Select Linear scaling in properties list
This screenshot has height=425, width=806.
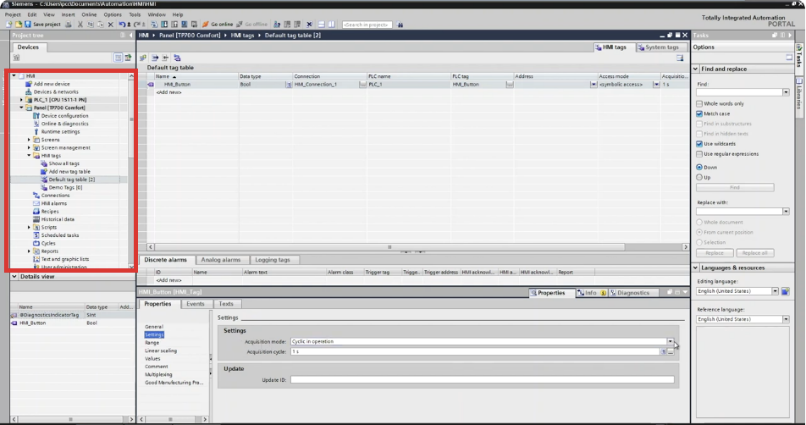click(160, 350)
